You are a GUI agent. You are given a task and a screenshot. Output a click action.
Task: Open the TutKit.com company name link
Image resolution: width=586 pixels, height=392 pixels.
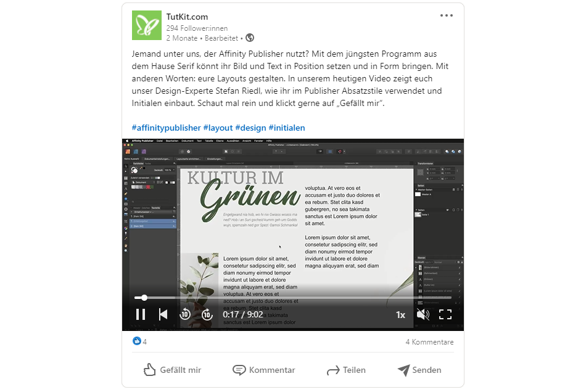coord(187,17)
